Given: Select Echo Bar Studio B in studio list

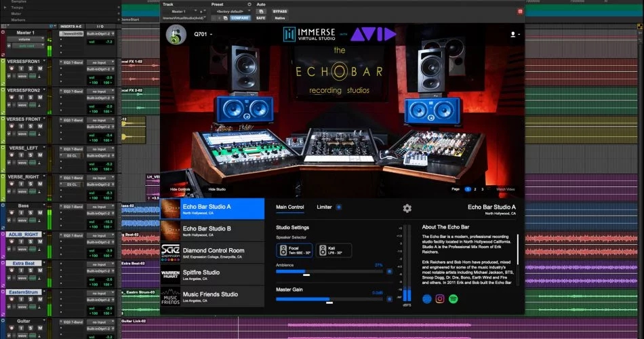Looking at the screenshot, I should pos(212,231).
